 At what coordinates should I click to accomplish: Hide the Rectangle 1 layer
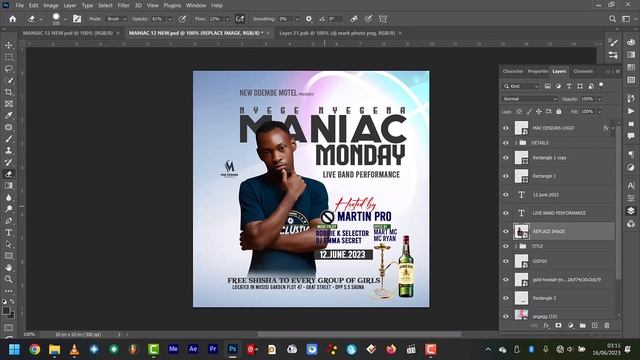[x=506, y=176]
